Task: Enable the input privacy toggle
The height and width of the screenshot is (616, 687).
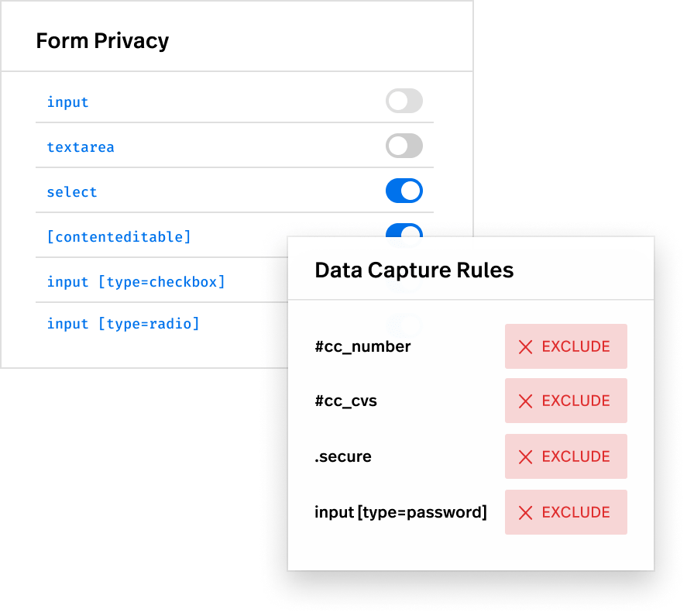Action: (x=404, y=101)
